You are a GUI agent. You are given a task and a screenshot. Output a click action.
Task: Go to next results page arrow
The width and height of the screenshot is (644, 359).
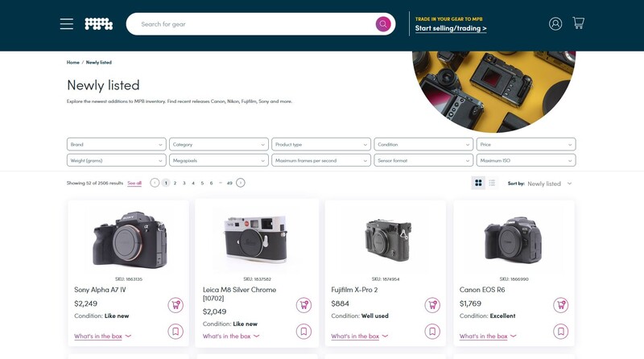241,183
